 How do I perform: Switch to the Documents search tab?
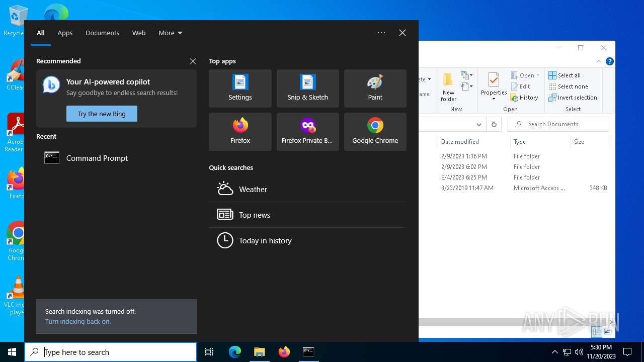click(102, 33)
